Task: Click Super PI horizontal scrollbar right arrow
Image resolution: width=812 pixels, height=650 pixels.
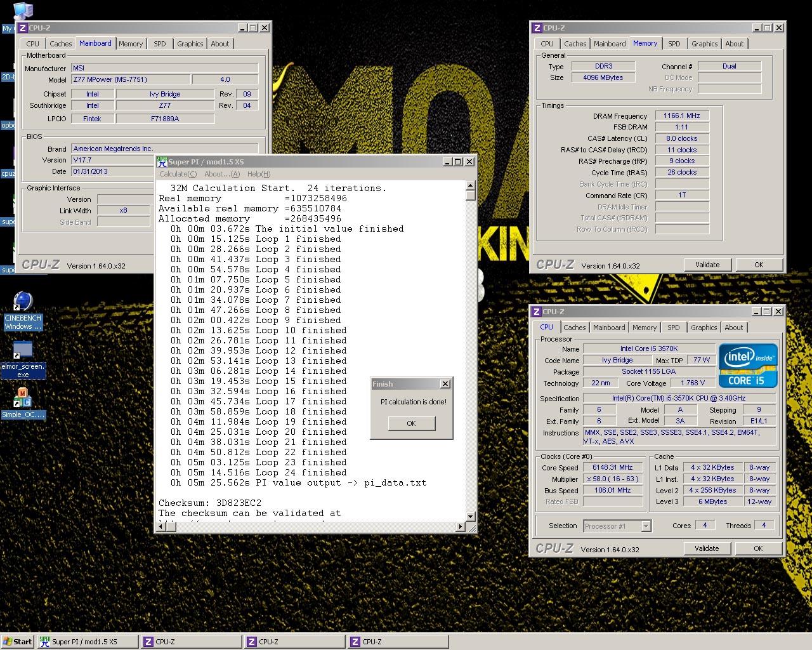Action: tap(461, 527)
